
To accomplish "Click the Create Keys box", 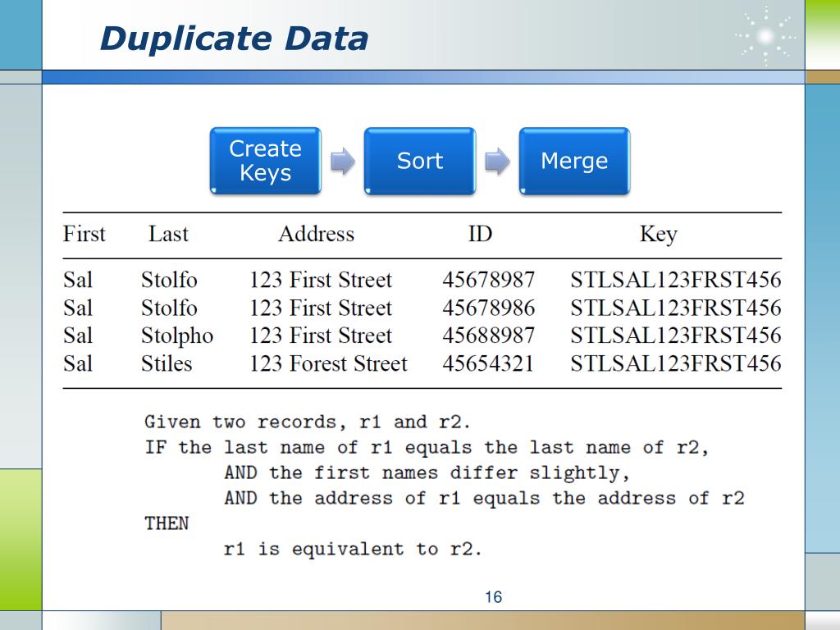I will coord(266,161).
